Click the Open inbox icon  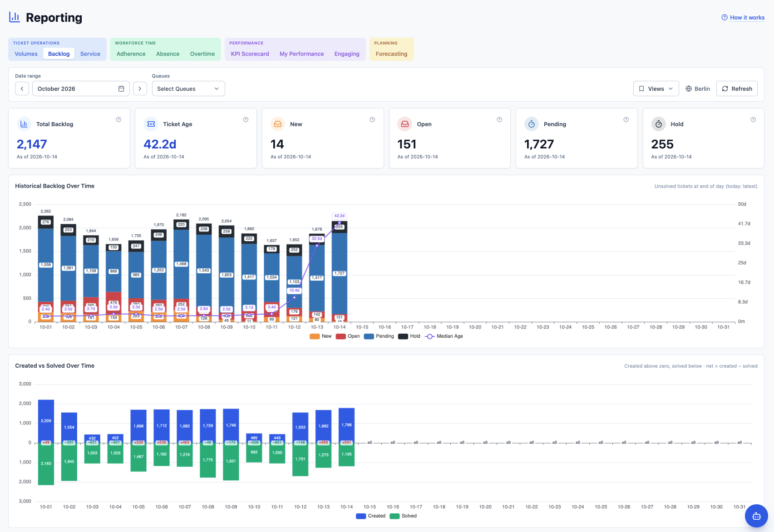[x=405, y=124]
